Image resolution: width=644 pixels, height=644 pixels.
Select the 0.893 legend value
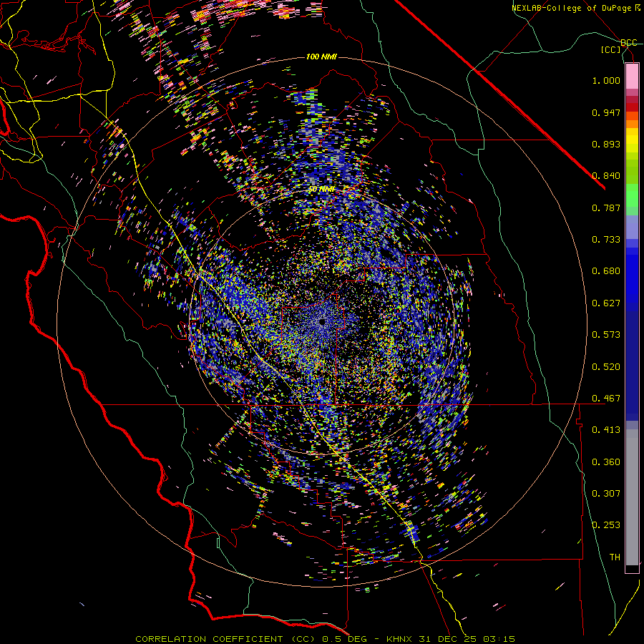(606, 144)
